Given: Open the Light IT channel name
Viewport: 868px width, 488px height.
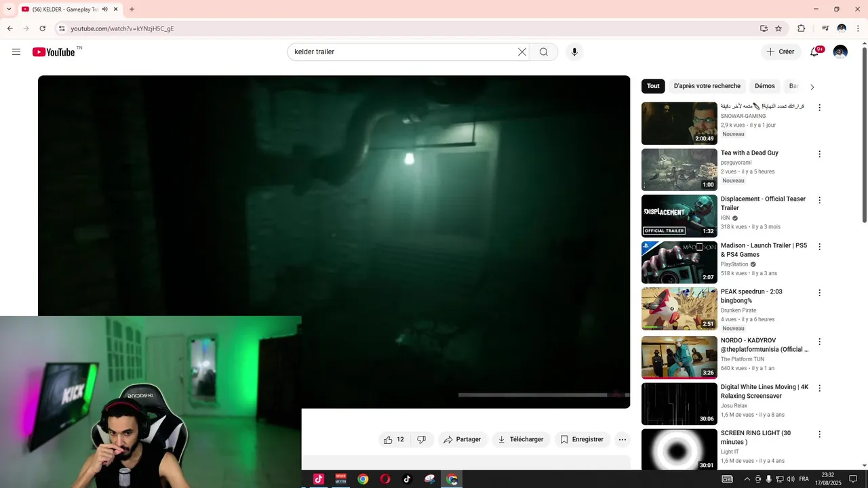Looking at the screenshot, I should 730,452.
